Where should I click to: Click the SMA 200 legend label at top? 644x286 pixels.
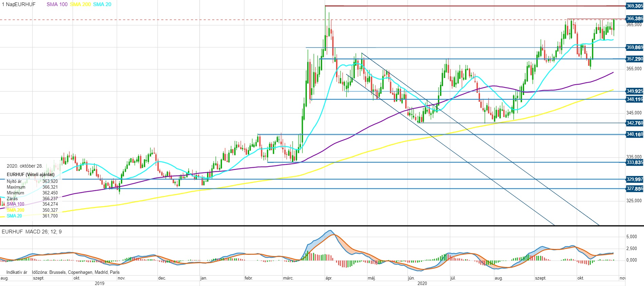80,4
